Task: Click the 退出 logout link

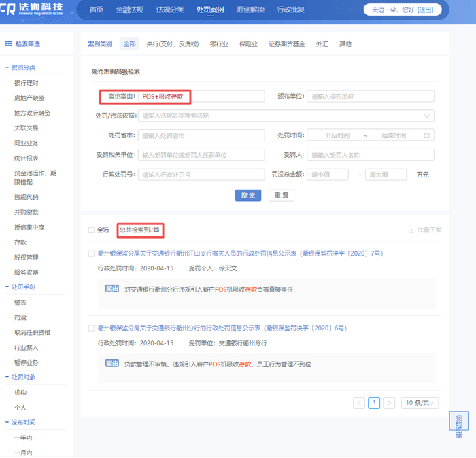Action: click(425, 10)
